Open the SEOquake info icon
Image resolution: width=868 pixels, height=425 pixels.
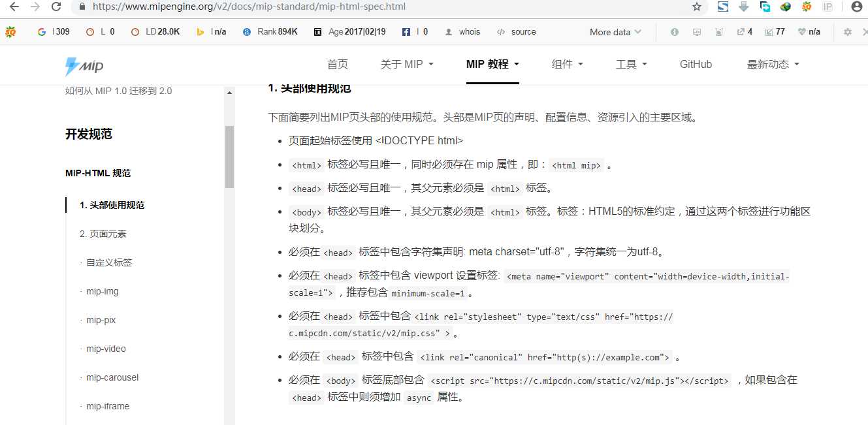point(675,31)
